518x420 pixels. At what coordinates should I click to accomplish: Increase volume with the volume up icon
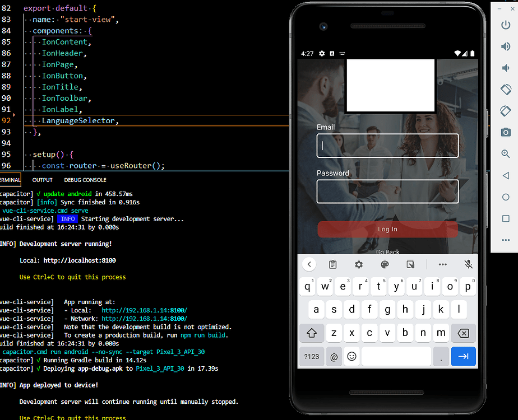[x=506, y=46]
